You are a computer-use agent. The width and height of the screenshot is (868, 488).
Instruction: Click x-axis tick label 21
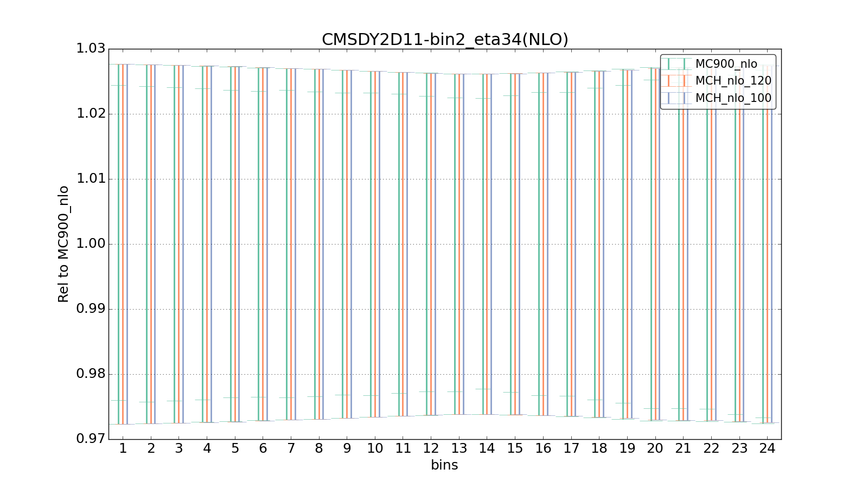click(x=684, y=449)
